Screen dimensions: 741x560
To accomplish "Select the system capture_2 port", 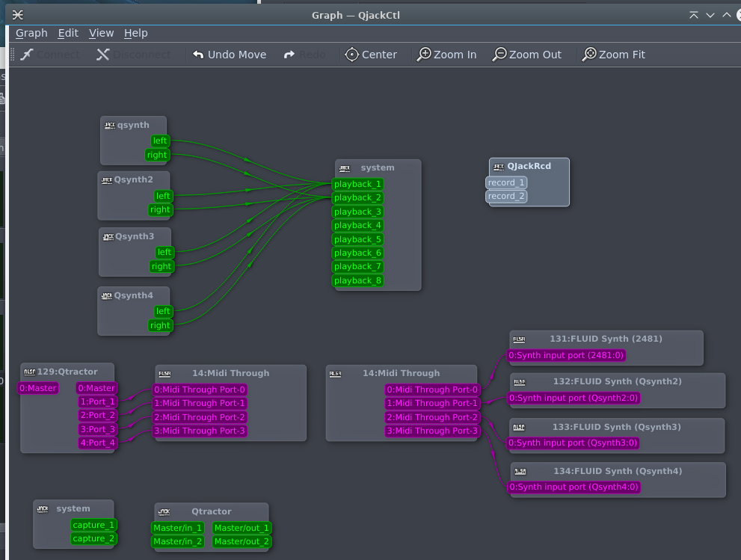I will pyautogui.click(x=93, y=539).
